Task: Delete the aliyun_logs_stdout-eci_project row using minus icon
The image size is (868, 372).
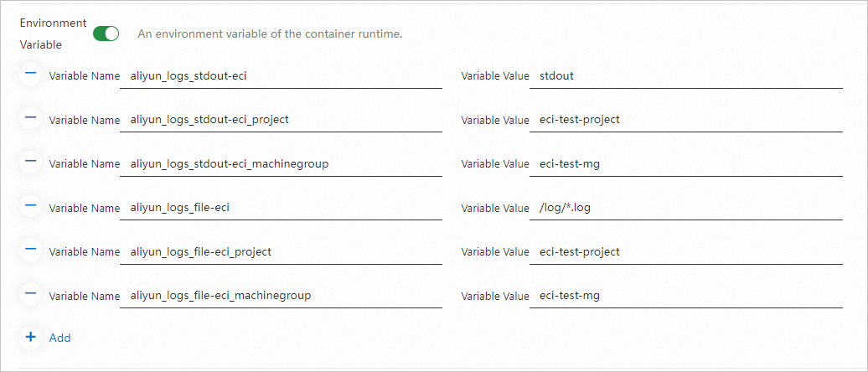Action: [31, 118]
